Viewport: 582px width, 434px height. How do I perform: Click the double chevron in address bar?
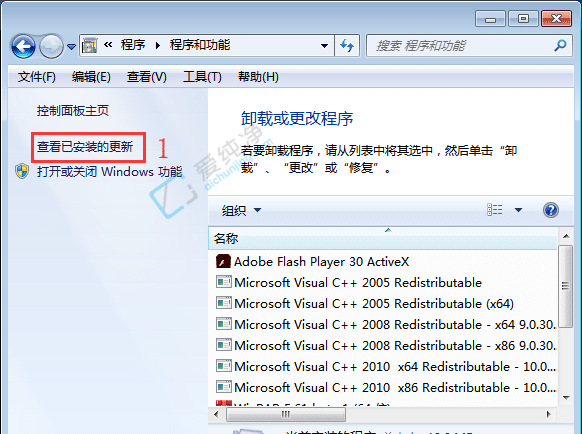(x=108, y=45)
